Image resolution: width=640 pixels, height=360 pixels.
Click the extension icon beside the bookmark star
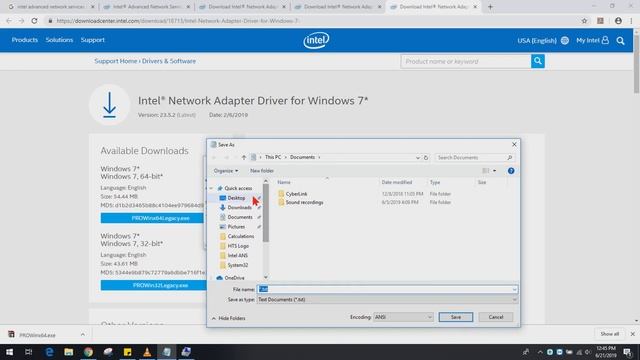600,21
